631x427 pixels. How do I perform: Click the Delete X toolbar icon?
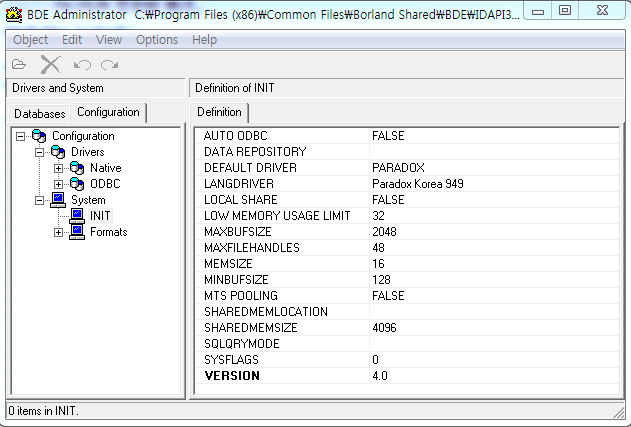(50, 65)
